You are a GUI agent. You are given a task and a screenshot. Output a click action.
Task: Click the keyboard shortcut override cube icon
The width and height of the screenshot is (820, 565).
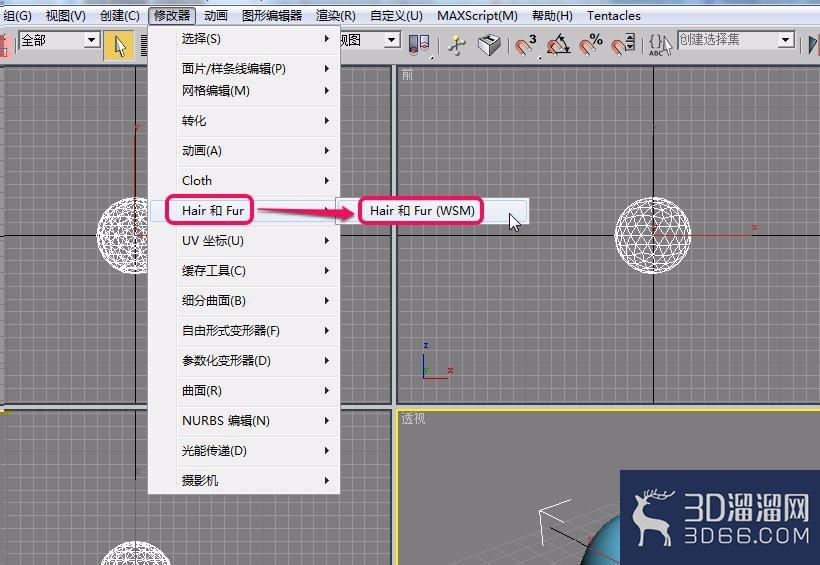tap(489, 45)
